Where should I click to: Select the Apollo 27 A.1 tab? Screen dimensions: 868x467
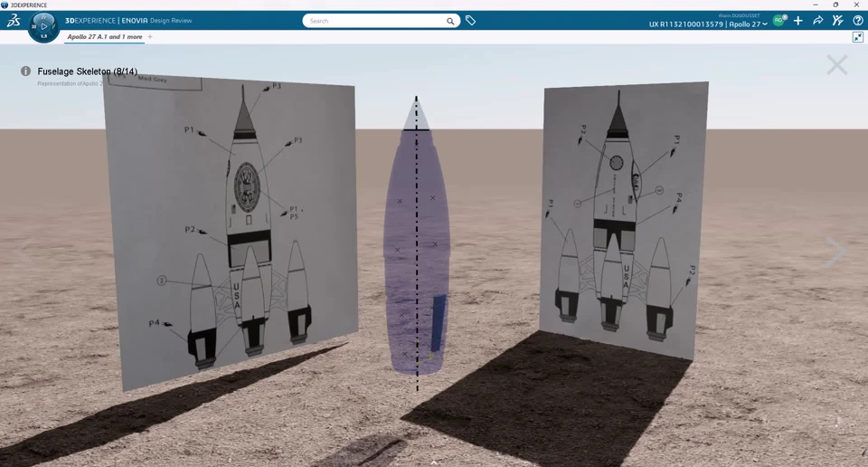click(105, 36)
